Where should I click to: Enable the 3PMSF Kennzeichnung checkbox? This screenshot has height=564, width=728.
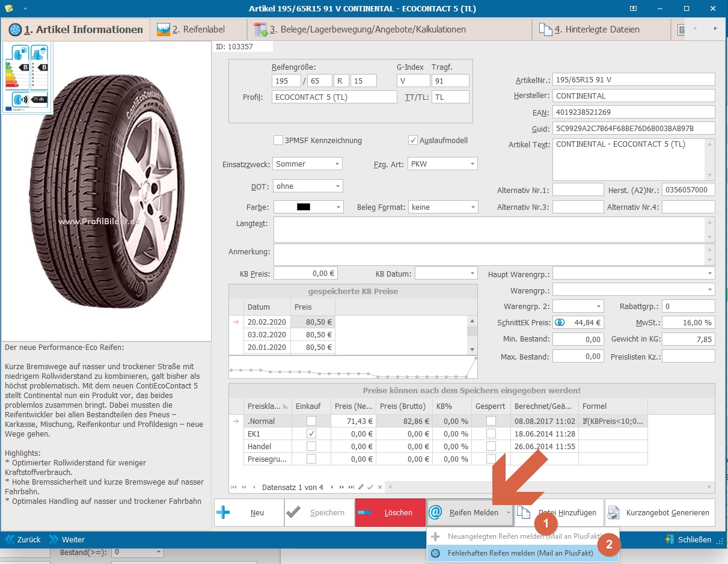click(278, 140)
